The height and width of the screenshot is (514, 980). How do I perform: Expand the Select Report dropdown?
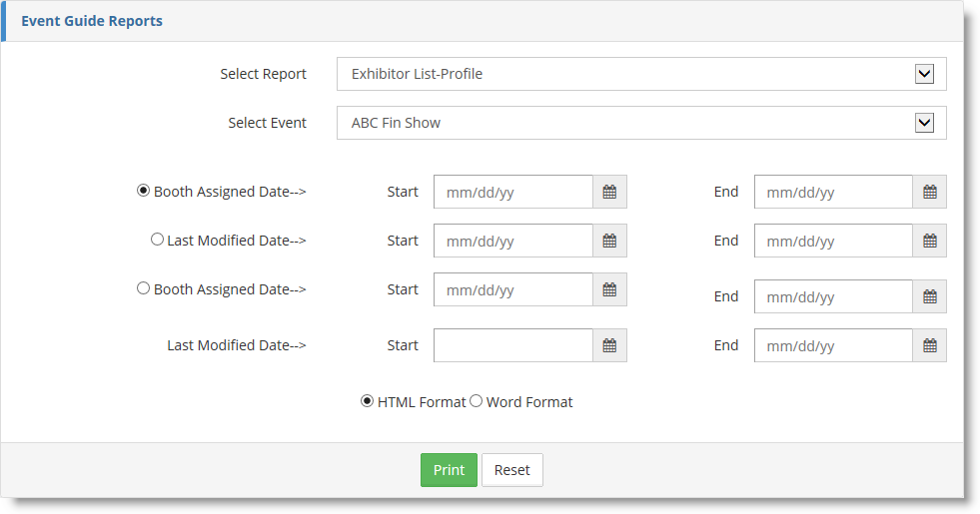pos(924,74)
